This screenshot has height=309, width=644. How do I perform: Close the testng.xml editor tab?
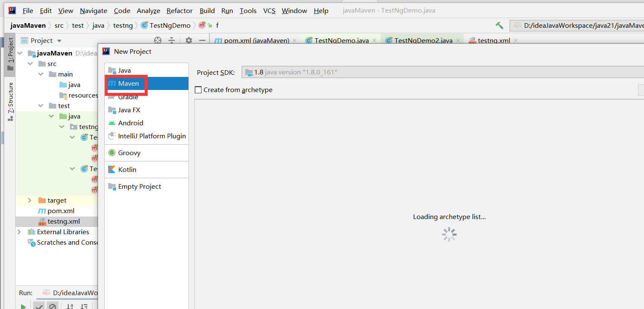pyautogui.click(x=516, y=41)
